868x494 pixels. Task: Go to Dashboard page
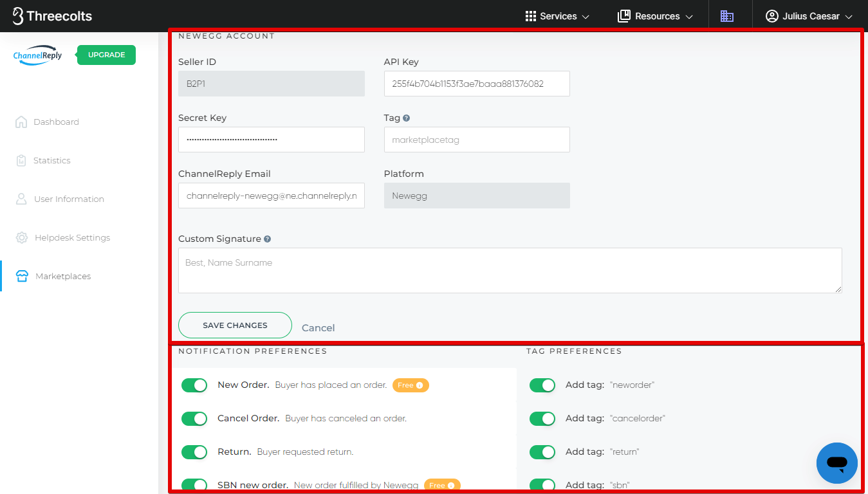(48, 122)
